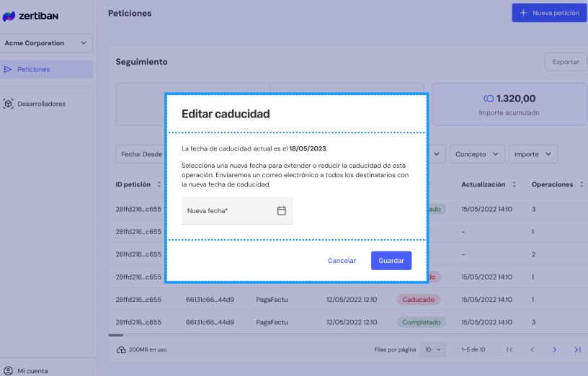Click the cloud storage usage icon
The width and height of the screenshot is (588, 376).
tap(121, 349)
